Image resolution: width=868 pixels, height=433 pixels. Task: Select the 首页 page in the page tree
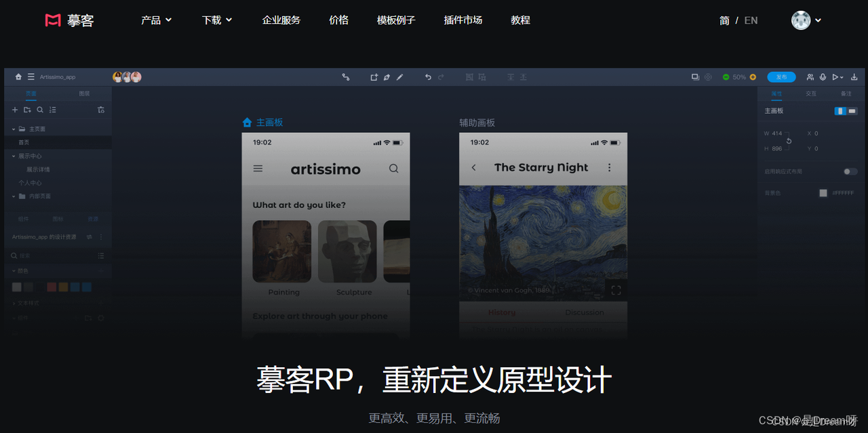(x=23, y=142)
